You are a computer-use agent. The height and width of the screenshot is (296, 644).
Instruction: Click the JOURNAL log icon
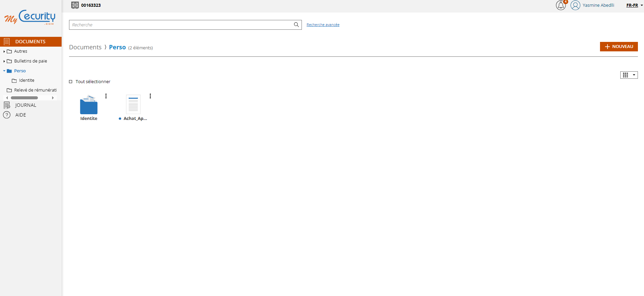tap(7, 105)
